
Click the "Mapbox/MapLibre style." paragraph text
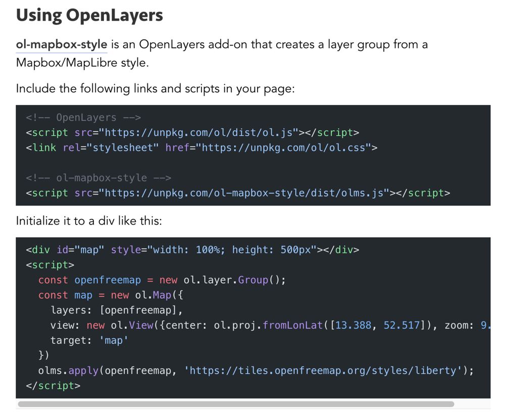[x=82, y=63]
